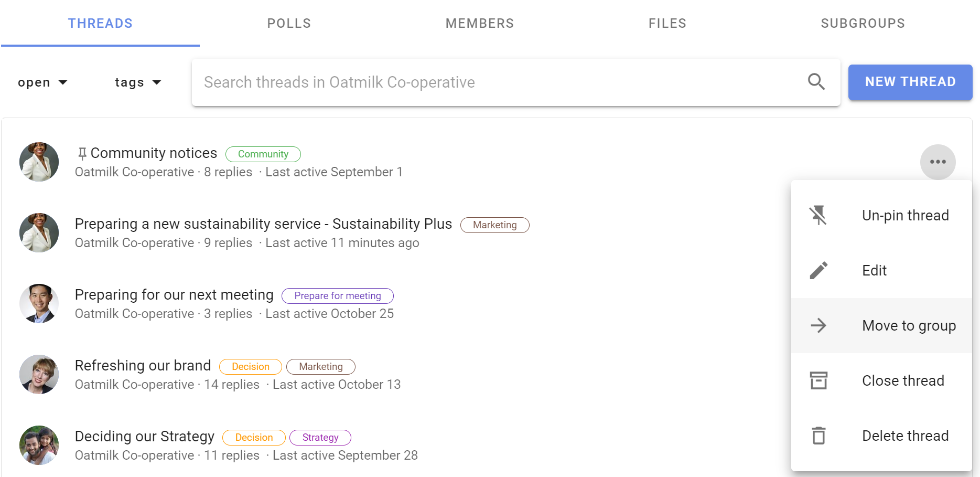Click the arrow Move to group icon
The height and width of the screenshot is (477, 980).
point(819,325)
